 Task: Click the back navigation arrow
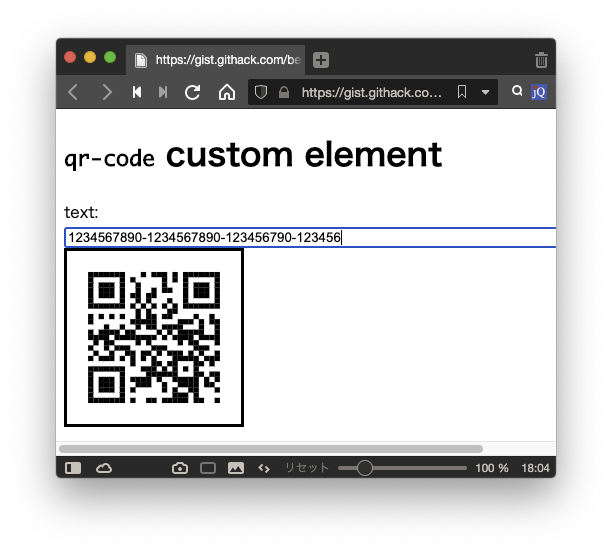(73, 92)
